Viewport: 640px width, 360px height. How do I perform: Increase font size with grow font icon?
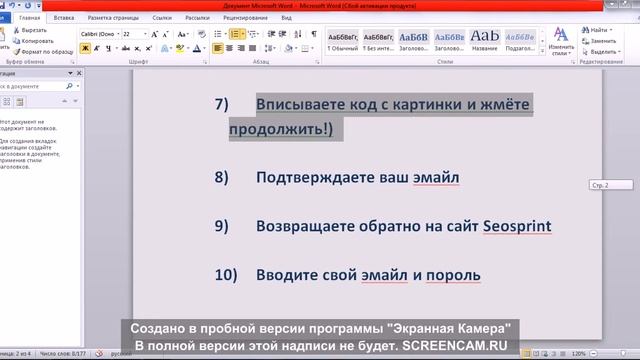point(155,34)
